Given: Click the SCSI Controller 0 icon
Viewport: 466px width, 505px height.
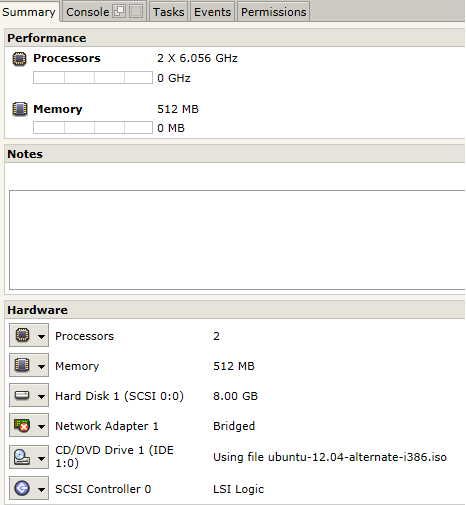Looking at the screenshot, I should [22, 488].
